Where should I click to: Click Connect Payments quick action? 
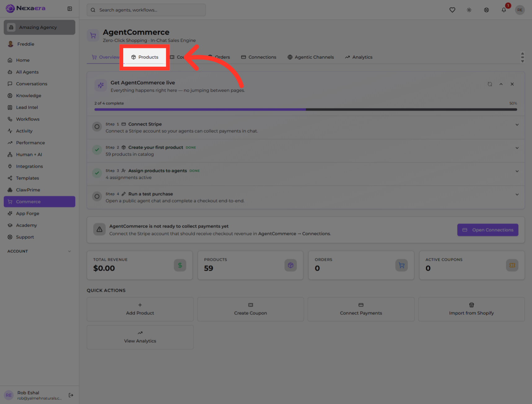pyautogui.click(x=361, y=309)
